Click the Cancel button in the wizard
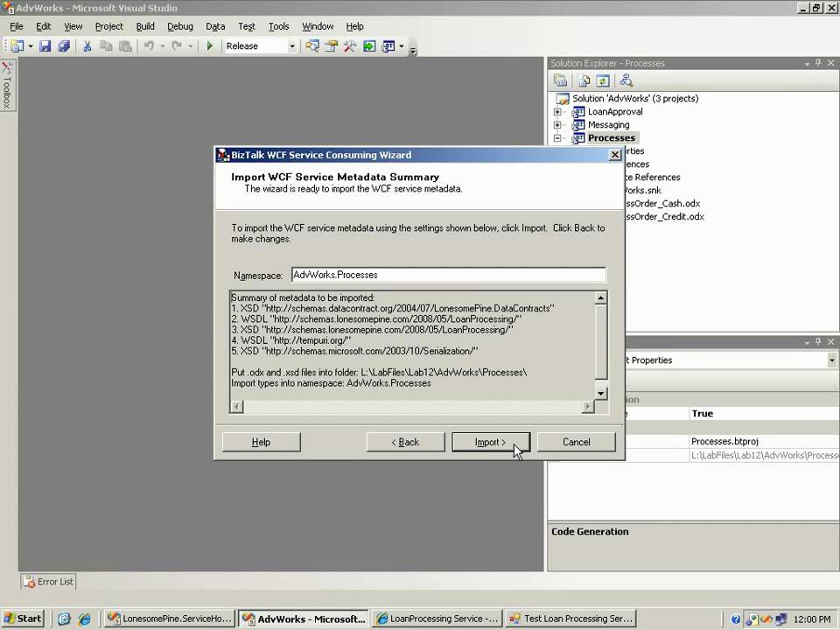This screenshot has width=840, height=630. tap(577, 442)
